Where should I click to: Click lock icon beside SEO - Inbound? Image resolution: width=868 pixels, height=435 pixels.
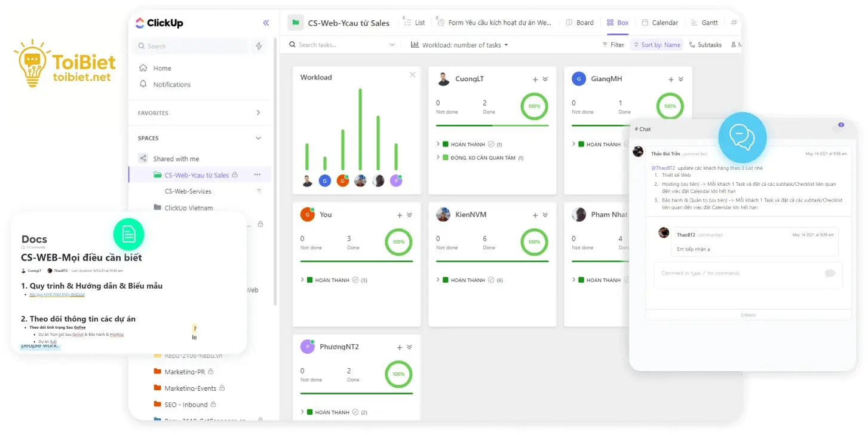click(x=213, y=405)
